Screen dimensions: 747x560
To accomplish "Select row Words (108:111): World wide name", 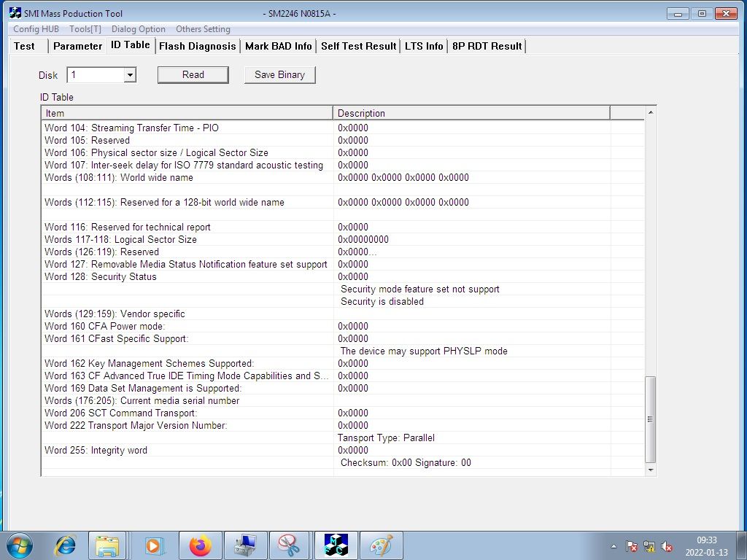I will click(343, 177).
